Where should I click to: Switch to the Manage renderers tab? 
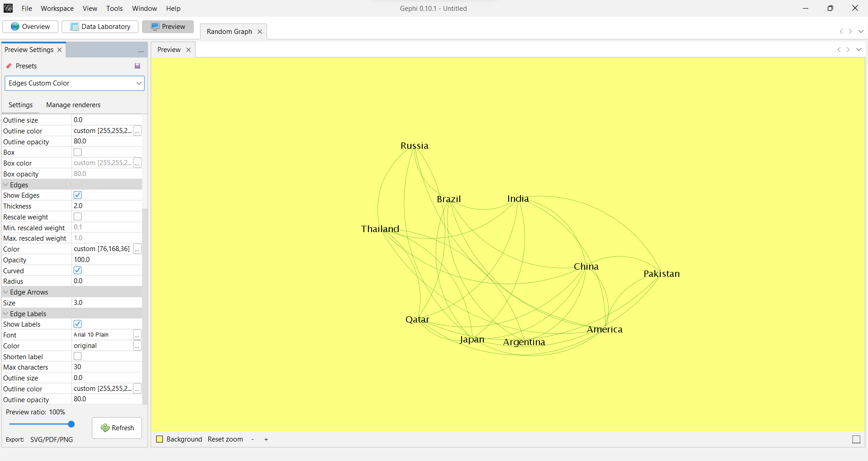pyautogui.click(x=73, y=105)
